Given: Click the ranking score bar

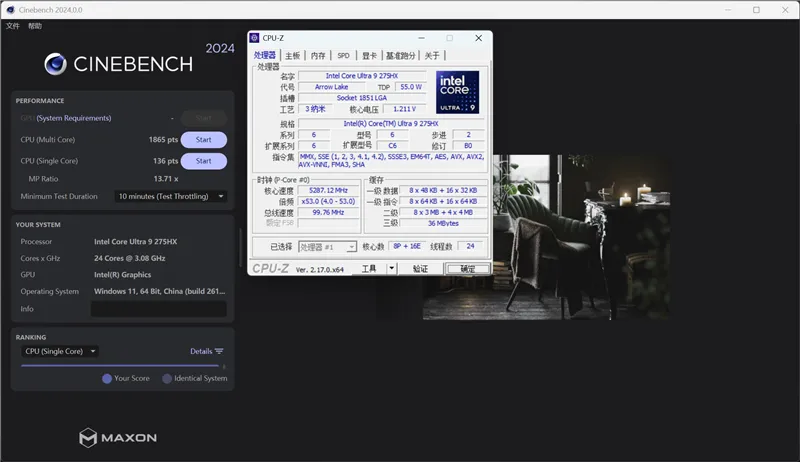Looking at the screenshot, I should [120, 365].
